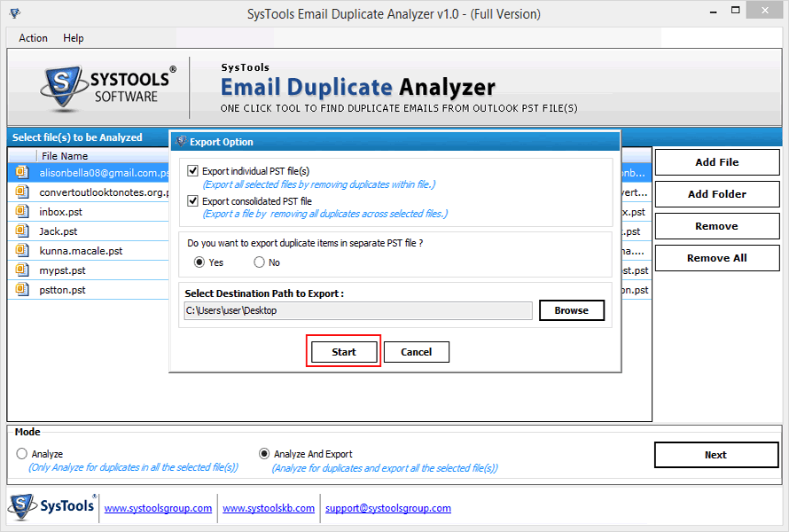This screenshot has width=789, height=532.
Task: Select the Analyze mode radio button
Action: pos(21,454)
